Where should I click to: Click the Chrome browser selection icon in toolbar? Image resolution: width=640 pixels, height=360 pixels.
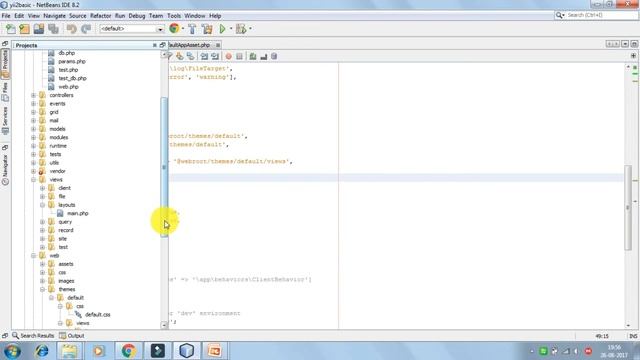click(x=174, y=29)
